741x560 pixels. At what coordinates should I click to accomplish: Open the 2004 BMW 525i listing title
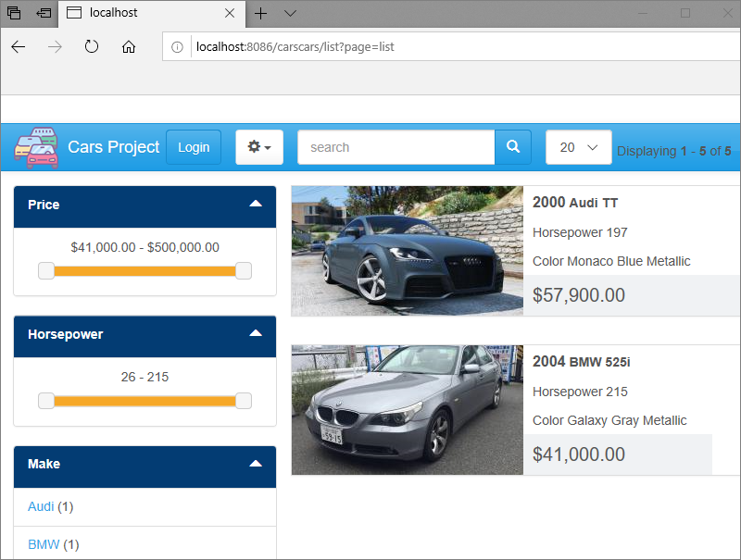click(582, 362)
